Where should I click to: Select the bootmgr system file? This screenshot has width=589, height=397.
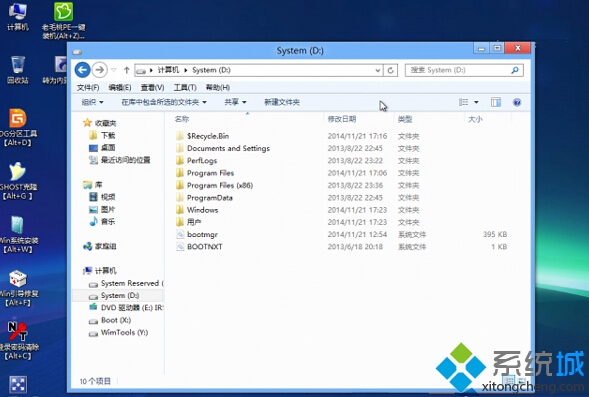(202, 235)
